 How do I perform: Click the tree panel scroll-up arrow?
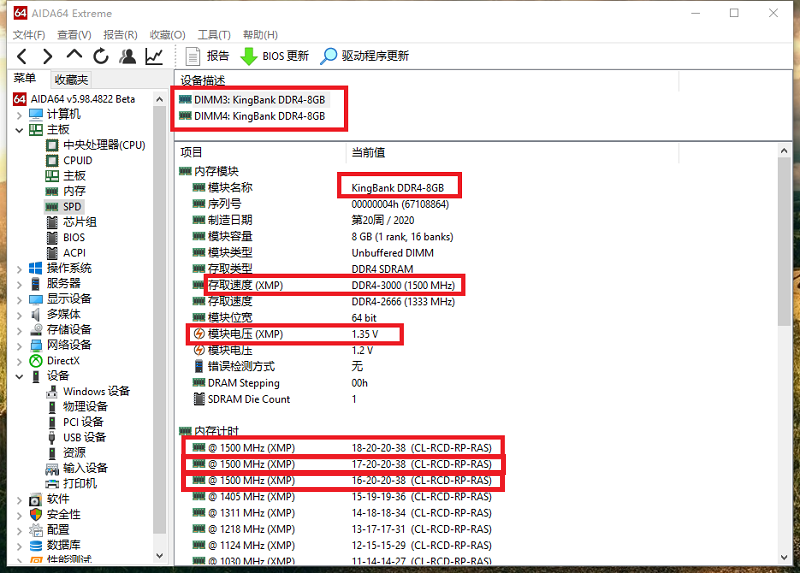point(160,99)
